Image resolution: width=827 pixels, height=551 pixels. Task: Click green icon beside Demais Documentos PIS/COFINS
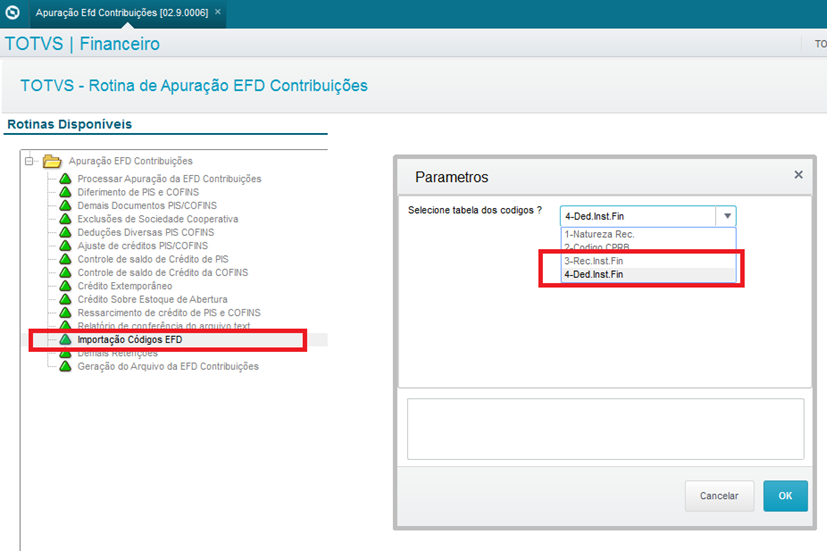pos(65,205)
